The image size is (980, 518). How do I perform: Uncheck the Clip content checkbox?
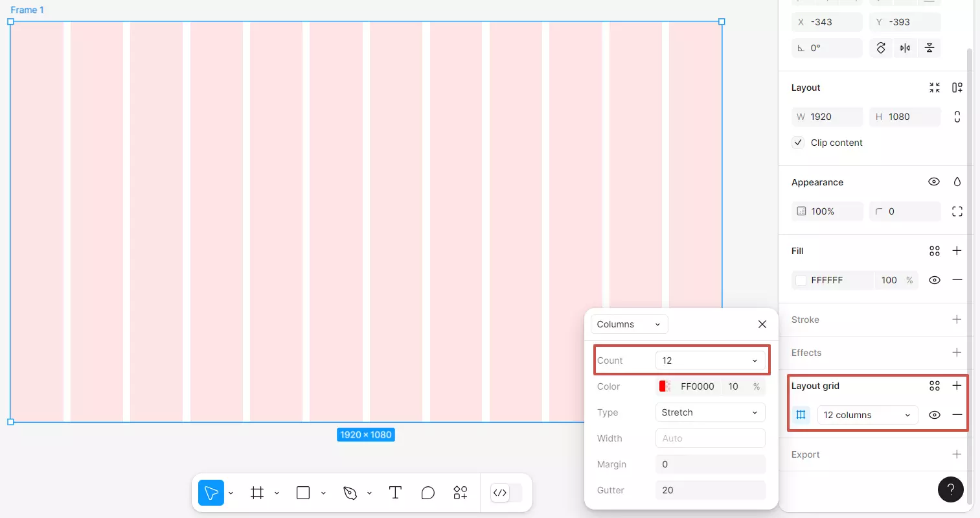(798, 143)
